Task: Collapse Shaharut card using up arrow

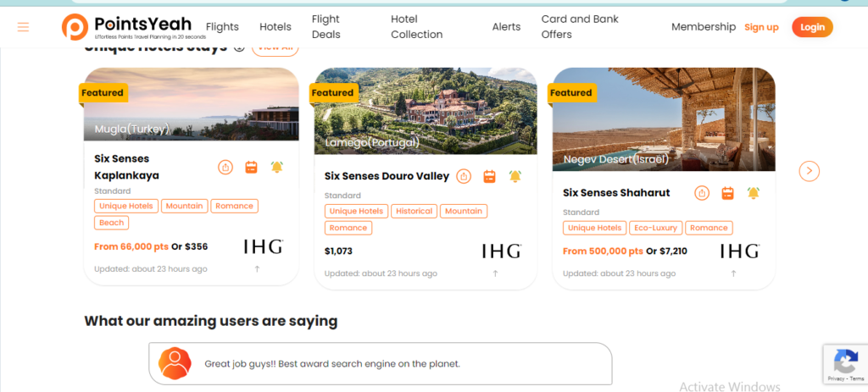Action: pos(733,273)
